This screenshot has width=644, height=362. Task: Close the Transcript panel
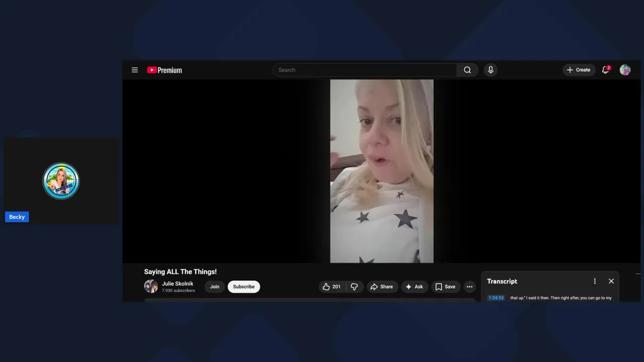(x=611, y=281)
